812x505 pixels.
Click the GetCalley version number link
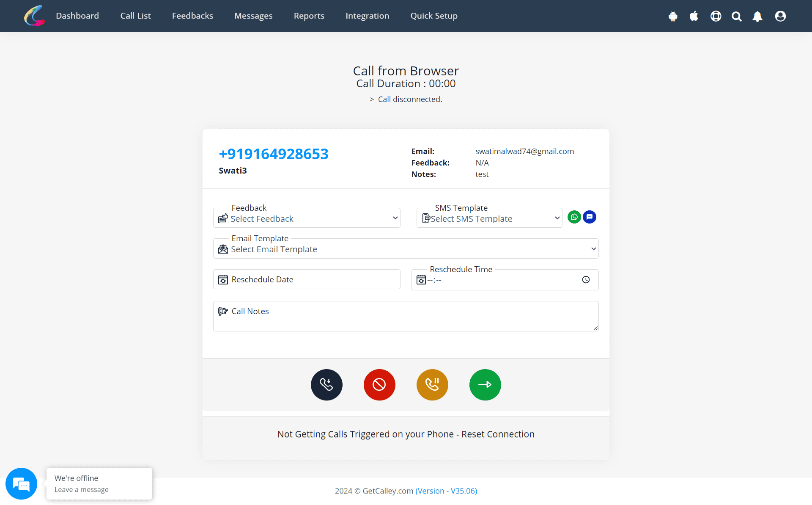pos(445,491)
